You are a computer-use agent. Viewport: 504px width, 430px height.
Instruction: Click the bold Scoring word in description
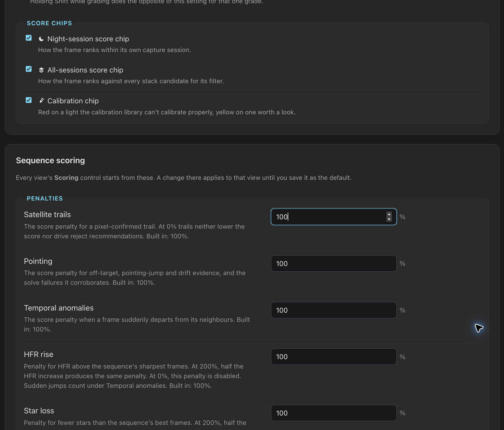tap(66, 178)
